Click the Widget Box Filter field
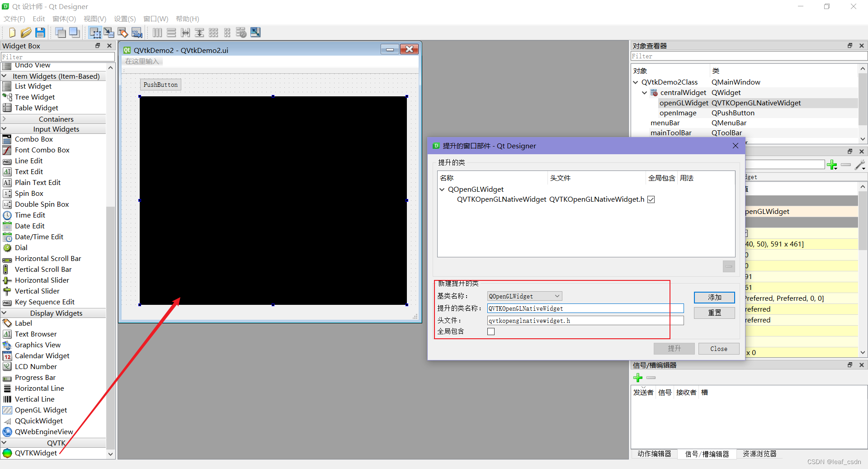Image resolution: width=868 pixels, height=469 pixels. pyautogui.click(x=57, y=57)
